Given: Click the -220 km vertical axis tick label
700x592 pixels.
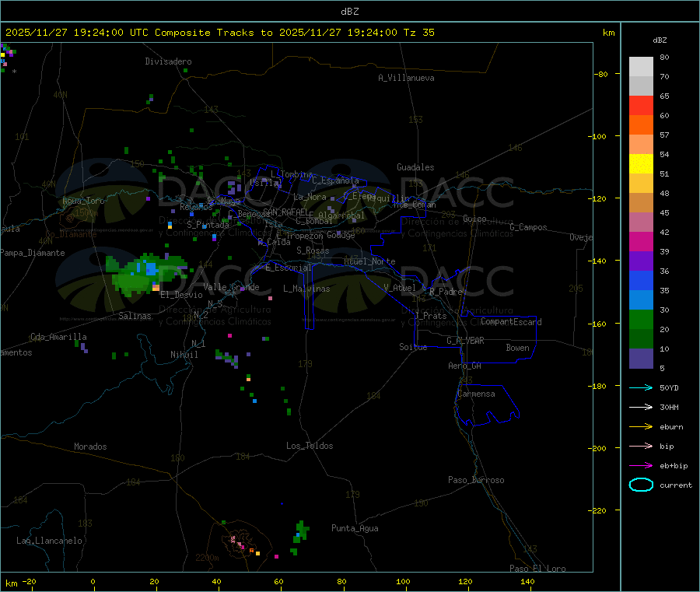Looking at the screenshot, I should 599,510.
